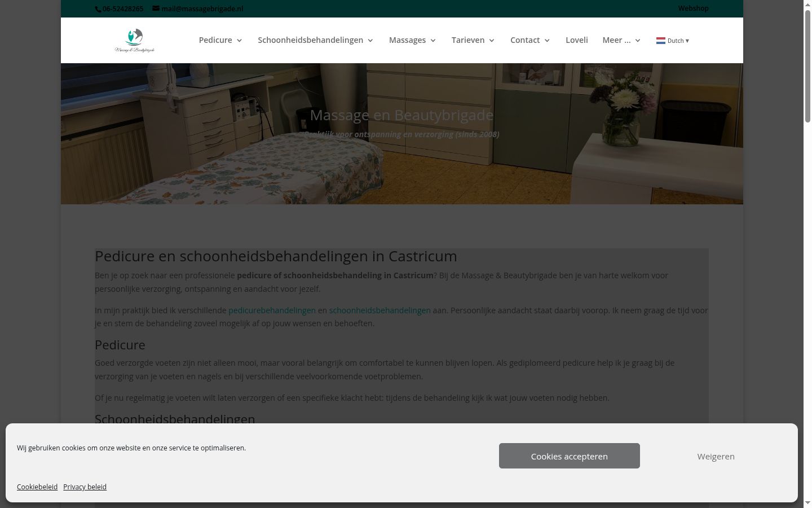The width and height of the screenshot is (812, 508).
Task: Call phone number 06-52428265
Action: pos(123,9)
